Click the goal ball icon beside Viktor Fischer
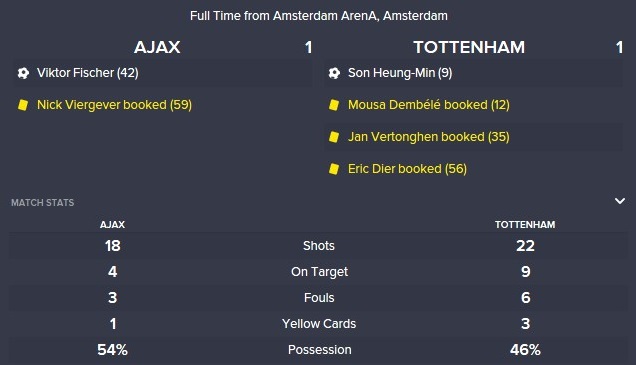The image size is (636, 365). coord(23,73)
